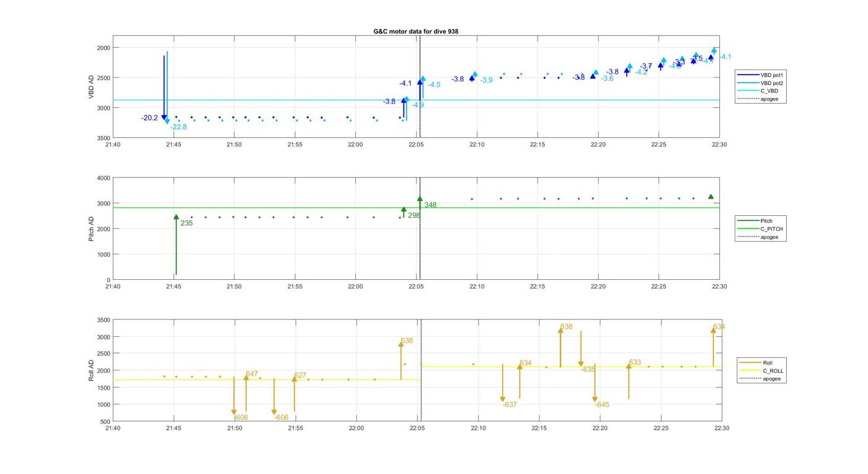Click the pitch arrow labeled 235

point(176,244)
